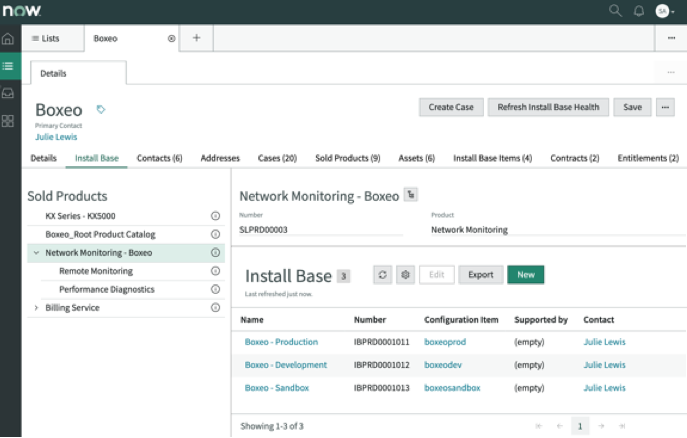Select the Performance Diagnostics tree item
Screen dimensions: 687x438
tap(133, 290)
